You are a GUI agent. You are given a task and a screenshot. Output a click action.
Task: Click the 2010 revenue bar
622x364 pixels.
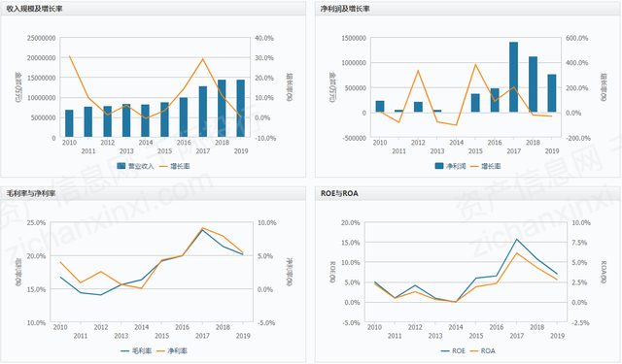point(69,123)
